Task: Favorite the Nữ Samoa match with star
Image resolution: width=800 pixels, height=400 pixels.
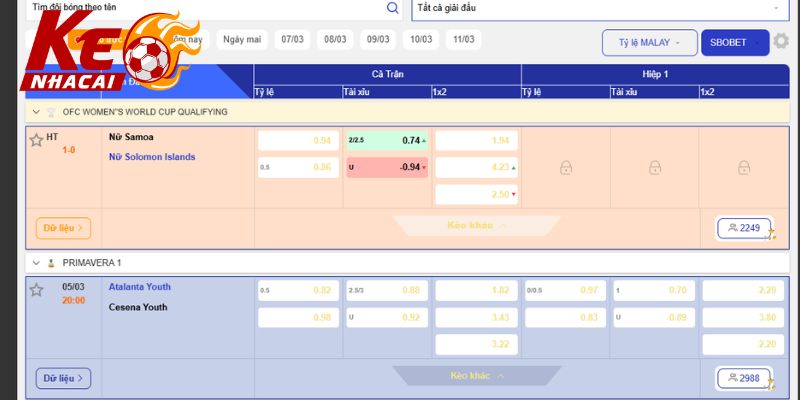Action: pyautogui.click(x=36, y=140)
